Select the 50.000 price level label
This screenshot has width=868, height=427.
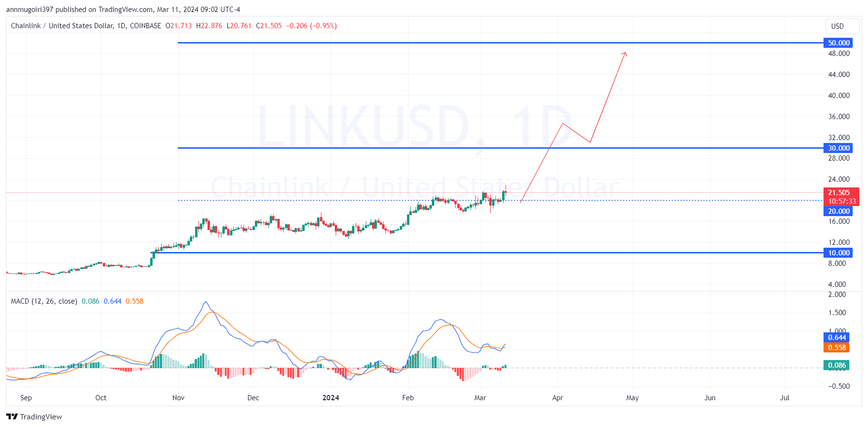(x=838, y=43)
